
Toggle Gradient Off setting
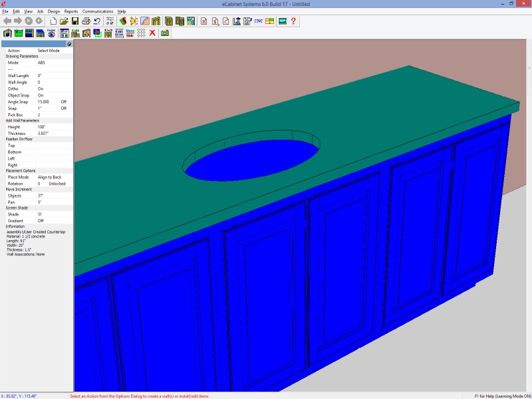pyautogui.click(x=41, y=221)
